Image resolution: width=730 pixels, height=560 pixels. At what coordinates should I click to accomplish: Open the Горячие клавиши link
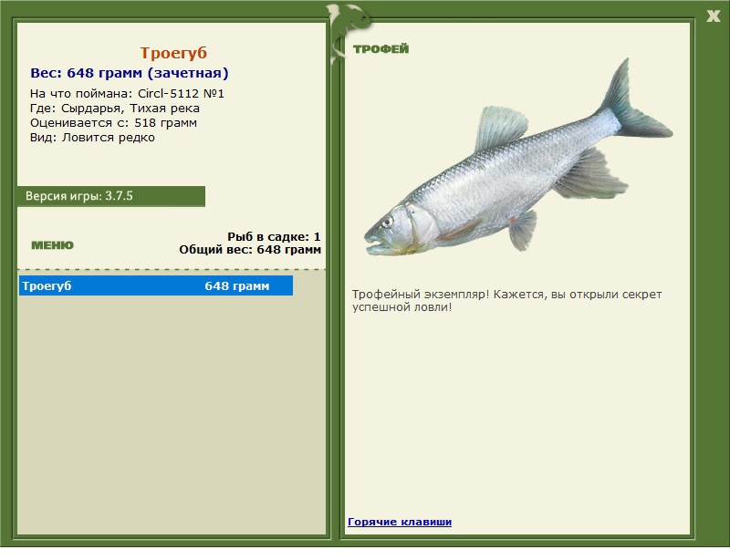[400, 522]
